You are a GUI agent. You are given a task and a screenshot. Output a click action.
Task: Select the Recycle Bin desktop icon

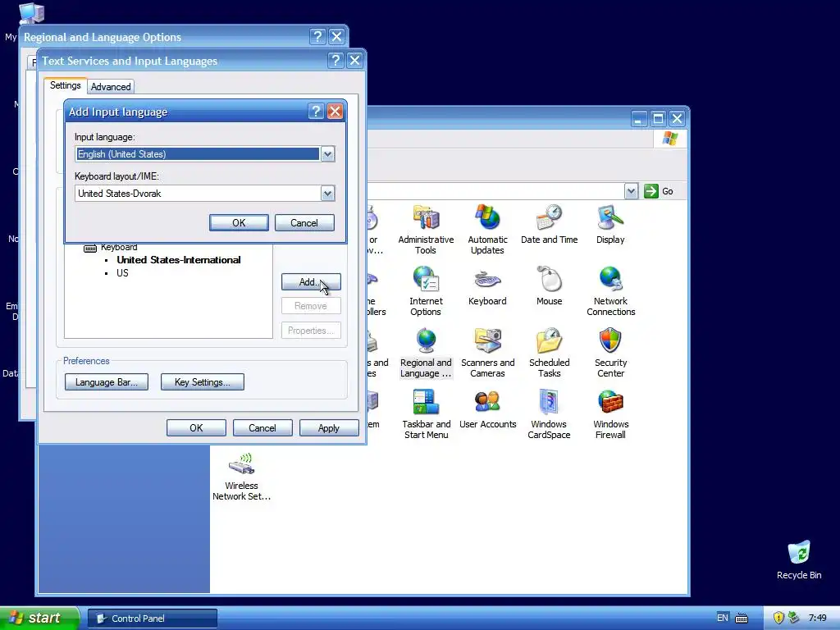tap(799, 559)
